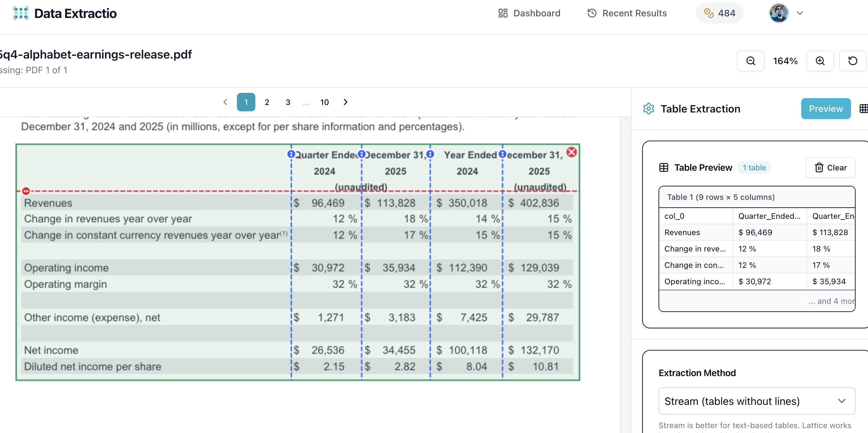The width and height of the screenshot is (868, 433).
Task: Click the '164%' zoom value
Action: (x=785, y=61)
